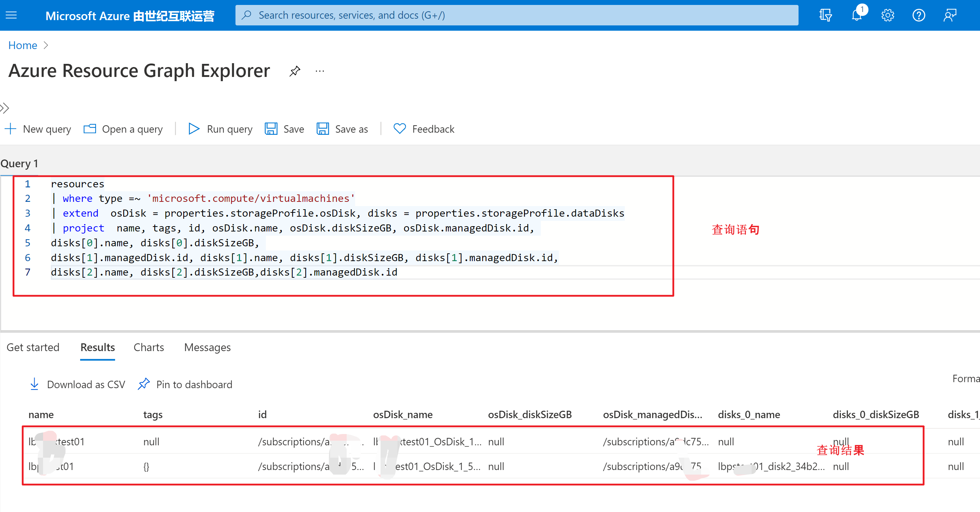
Task: Open the portal settings gear
Action: 887,15
